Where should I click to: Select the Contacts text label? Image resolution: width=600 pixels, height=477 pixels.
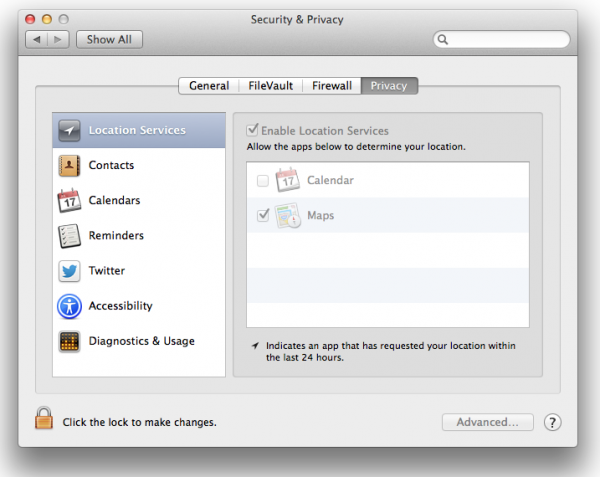coord(111,165)
